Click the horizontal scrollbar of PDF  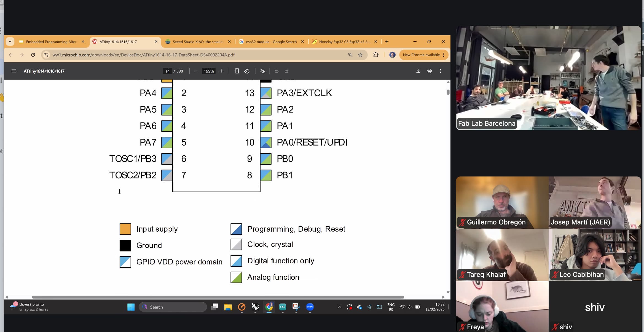pos(218,297)
